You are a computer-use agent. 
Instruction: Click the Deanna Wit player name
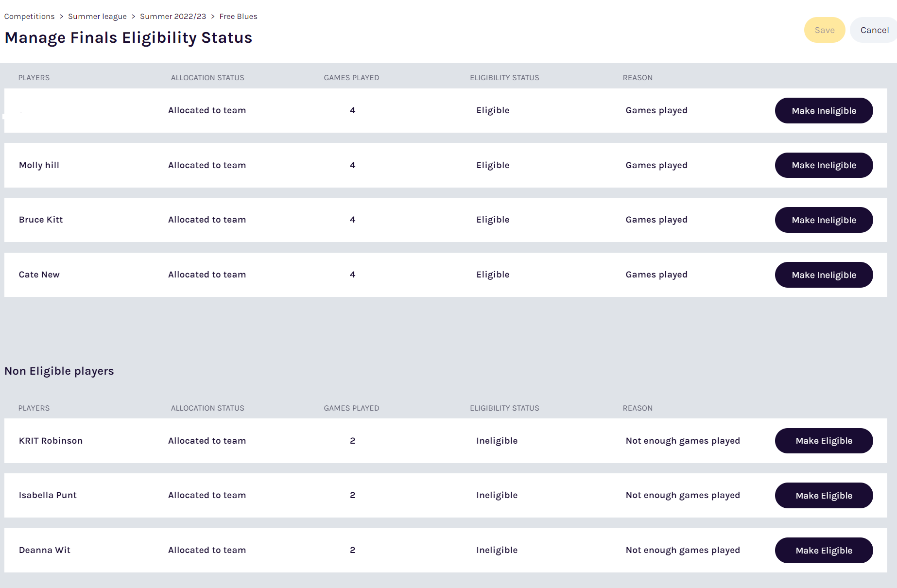(x=45, y=550)
